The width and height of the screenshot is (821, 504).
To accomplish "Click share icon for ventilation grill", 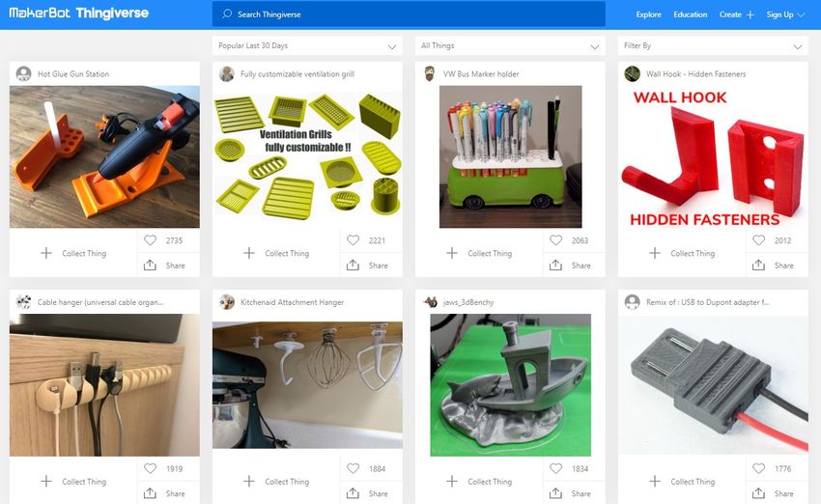I will 353,265.
